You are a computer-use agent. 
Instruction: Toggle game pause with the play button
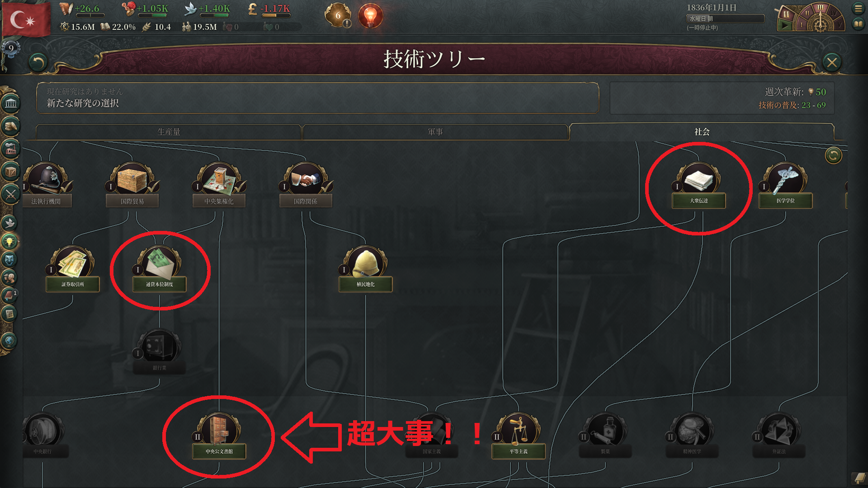785,26
